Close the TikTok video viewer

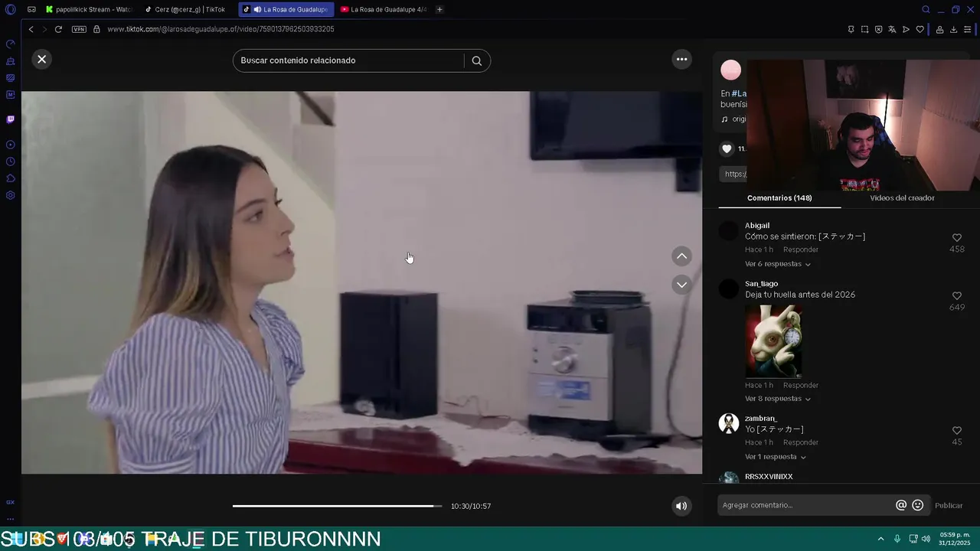click(42, 59)
